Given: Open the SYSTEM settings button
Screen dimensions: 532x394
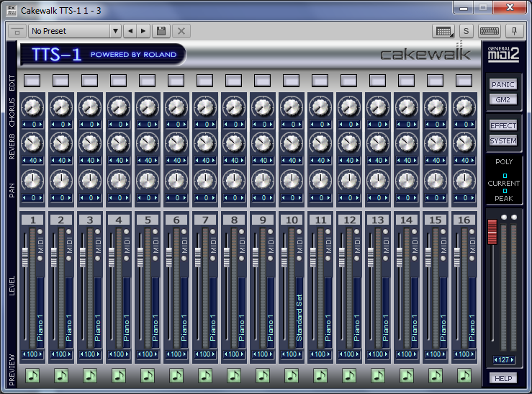Looking at the screenshot, I should 502,140.
